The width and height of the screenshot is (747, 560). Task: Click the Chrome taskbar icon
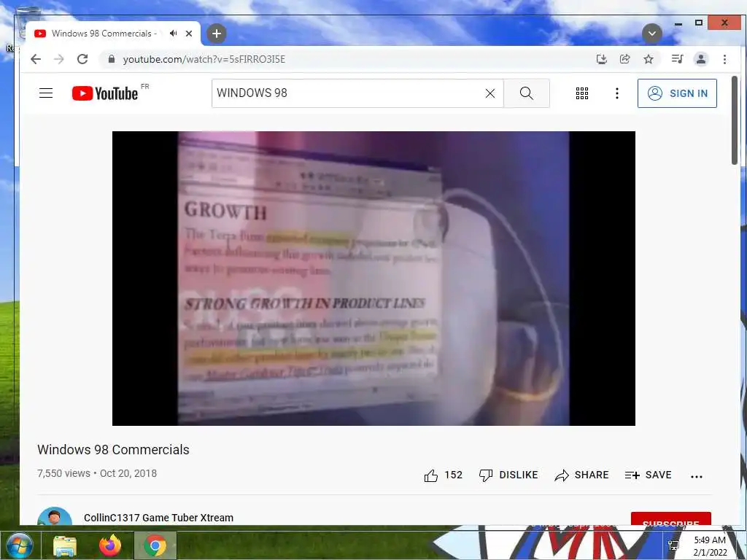(155, 545)
